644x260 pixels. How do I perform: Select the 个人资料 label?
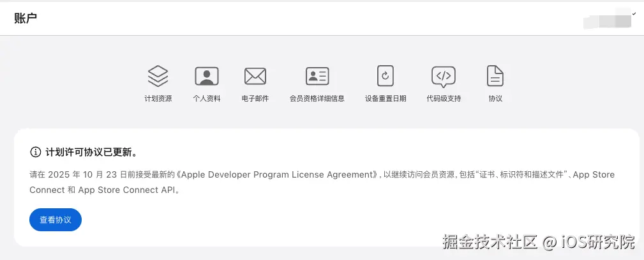point(207,99)
